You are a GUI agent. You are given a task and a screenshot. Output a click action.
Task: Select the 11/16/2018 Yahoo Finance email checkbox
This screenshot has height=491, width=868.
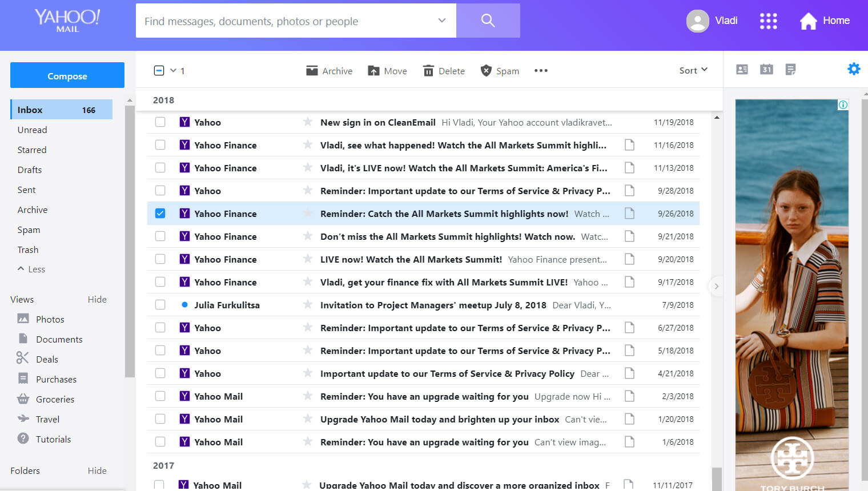tap(160, 144)
